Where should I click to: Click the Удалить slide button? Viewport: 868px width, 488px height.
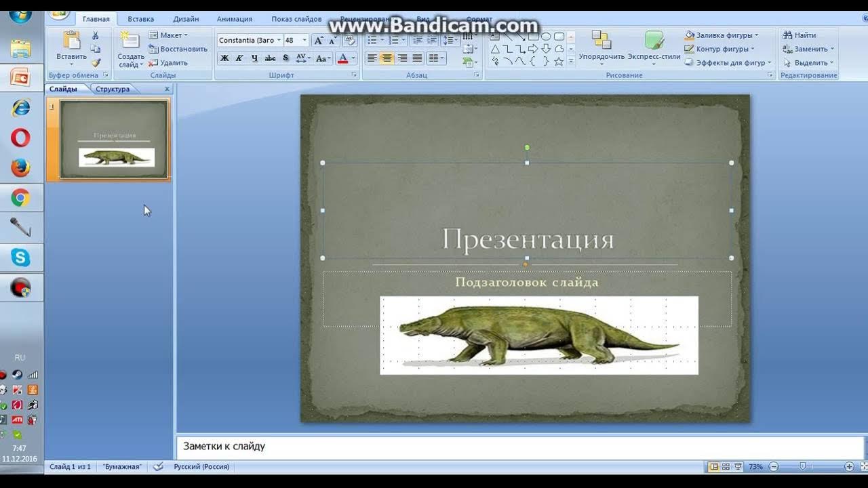pyautogui.click(x=168, y=62)
